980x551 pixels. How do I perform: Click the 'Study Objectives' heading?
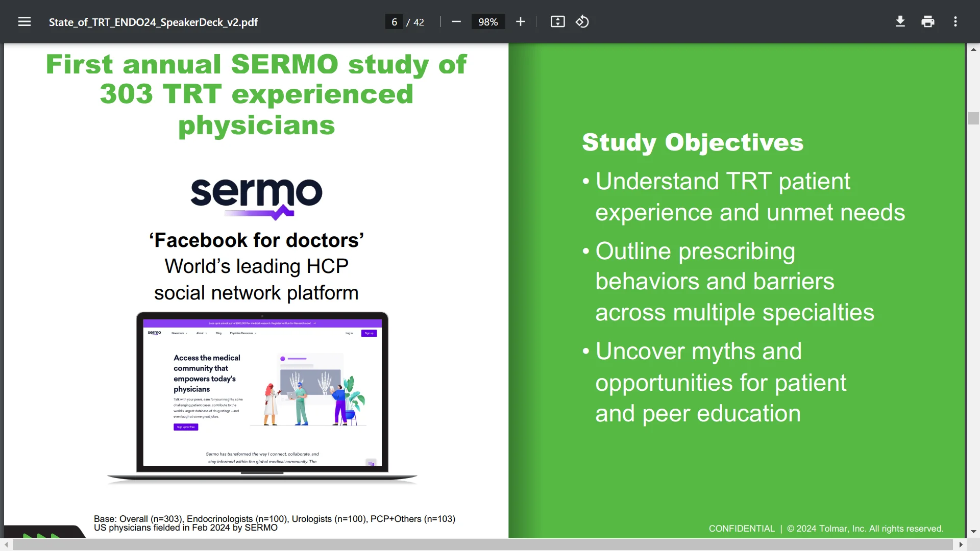tap(693, 142)
